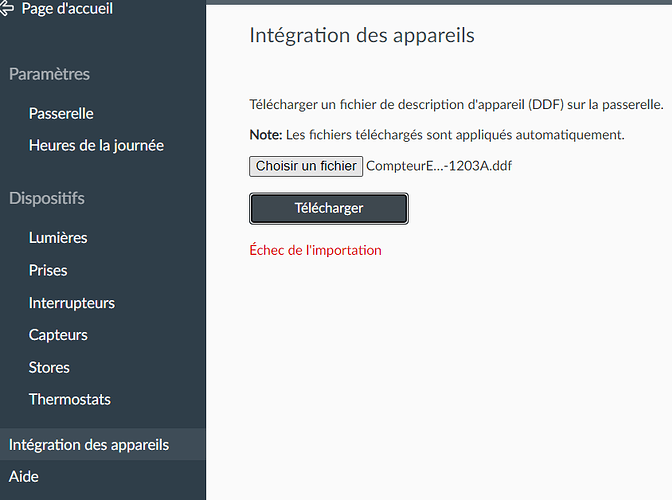672x500 pixels.
Task: Open the Passerelle settings page
Action: (61, 114)
